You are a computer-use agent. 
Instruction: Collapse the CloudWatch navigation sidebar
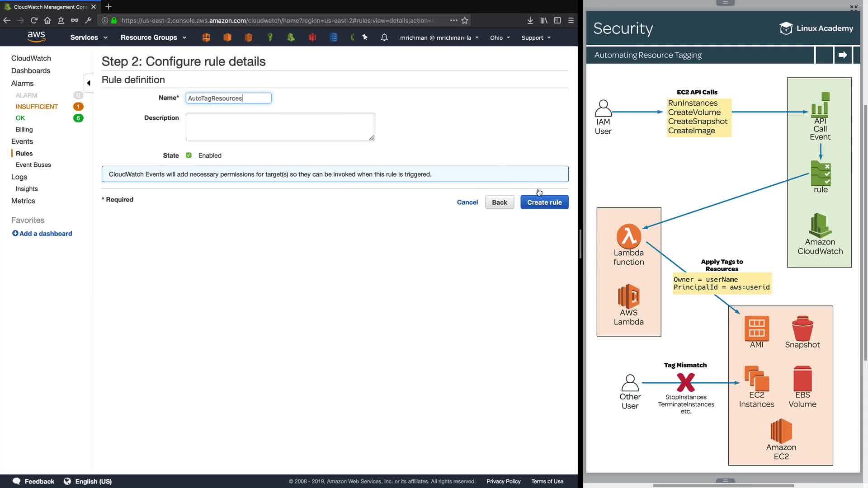pyautogui.click(x=89, y=83)
